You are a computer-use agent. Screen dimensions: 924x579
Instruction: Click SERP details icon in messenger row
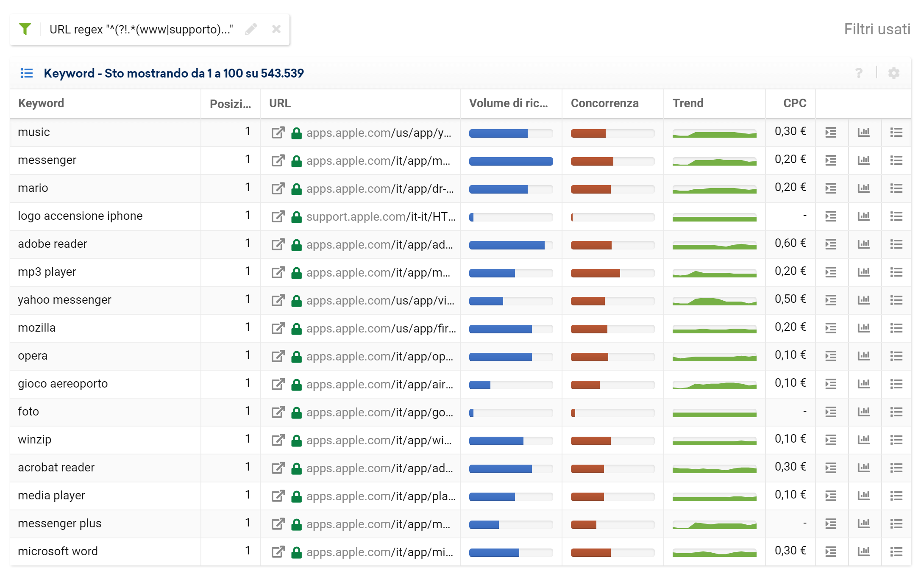[x=831, y=161]
